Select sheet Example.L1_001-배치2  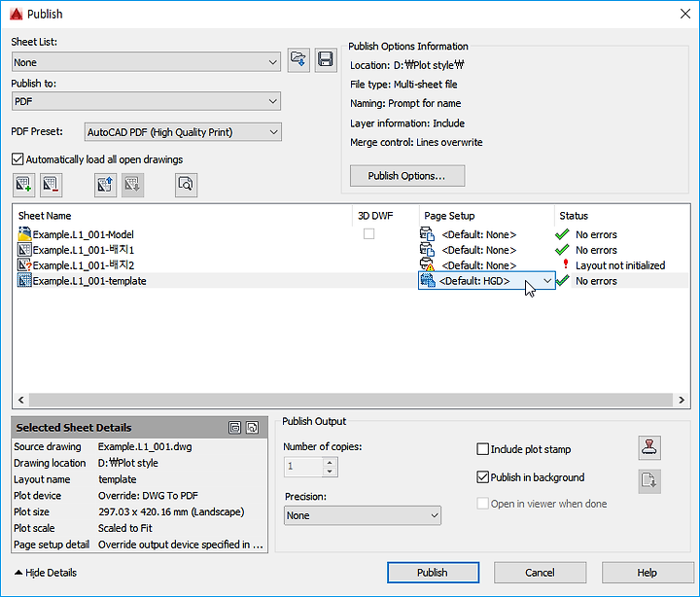[x=83, y=265]
